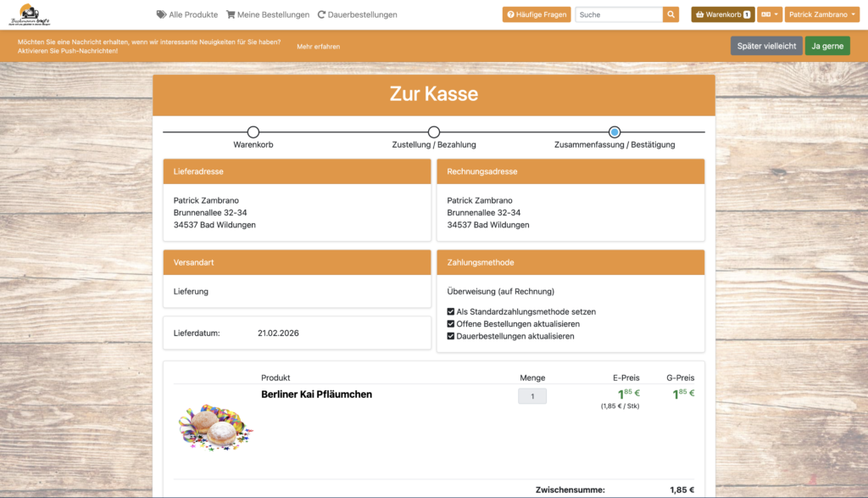Click the bakery logo in header
The width and height of the screenshot is (868, 498).
(36, 14)
